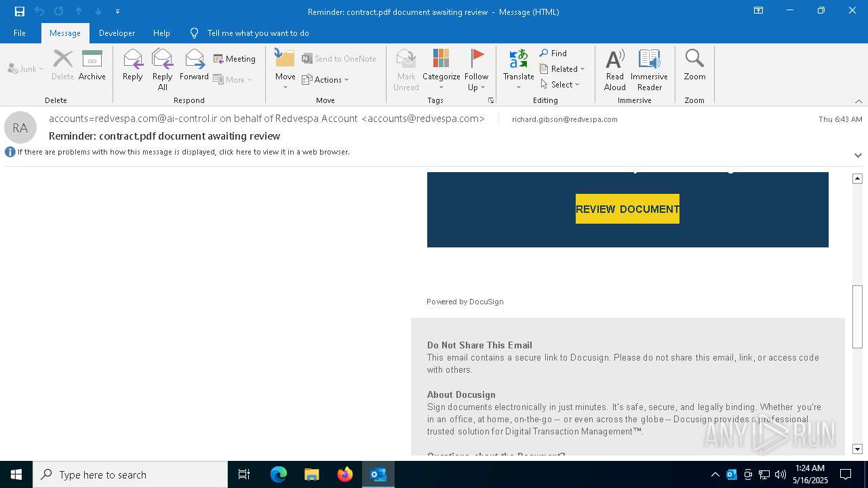Switch to the Message tab
Image resolution: width=868 pixels, height=488 pixels.
65,33
